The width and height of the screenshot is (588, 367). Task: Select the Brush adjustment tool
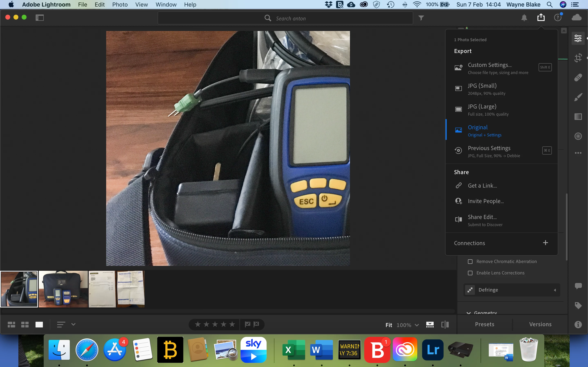click(x=578, y=97)
